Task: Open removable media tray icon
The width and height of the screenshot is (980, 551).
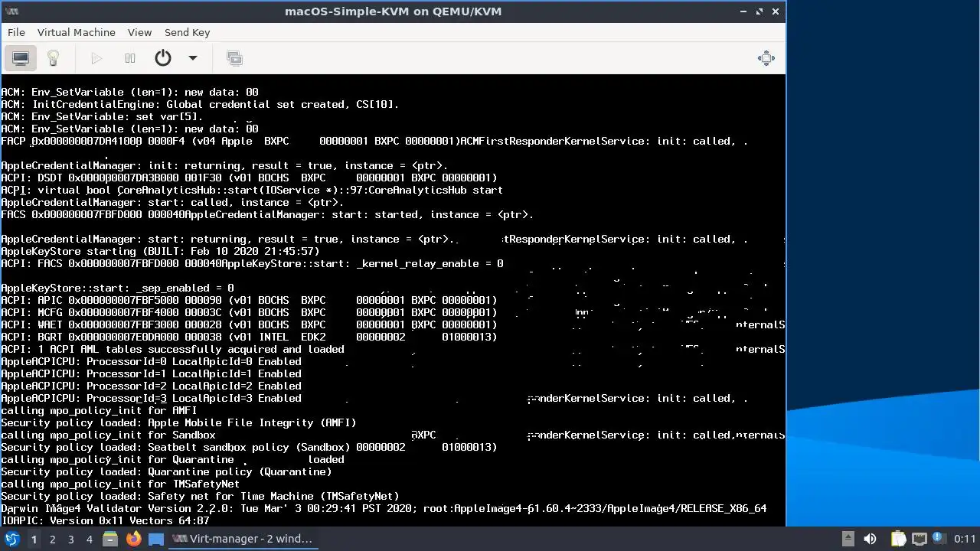Action: [848, 539]
